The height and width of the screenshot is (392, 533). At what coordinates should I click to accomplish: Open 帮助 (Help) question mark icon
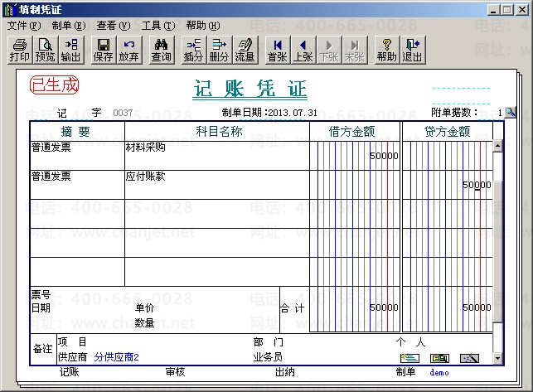click(x=386, y=51)
